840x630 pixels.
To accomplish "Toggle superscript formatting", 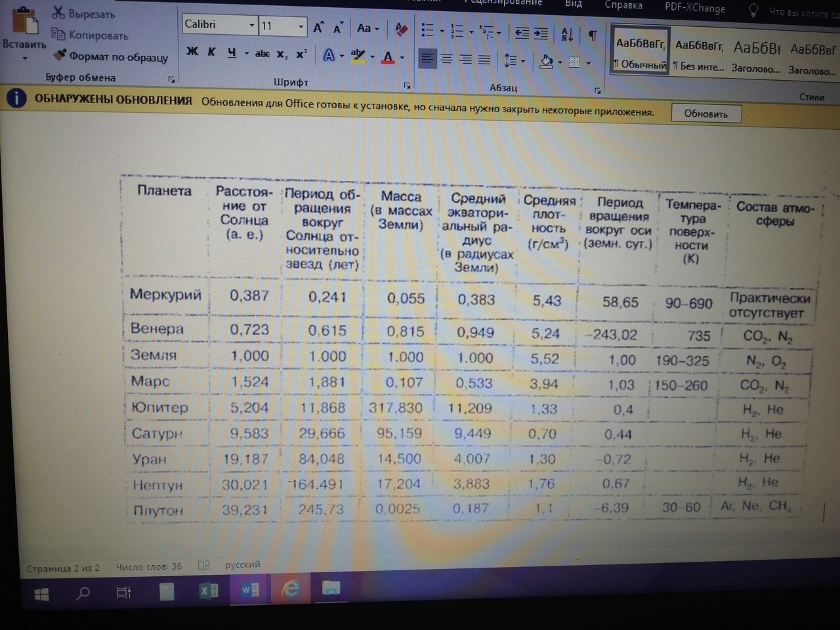I will tap(301, 54).
